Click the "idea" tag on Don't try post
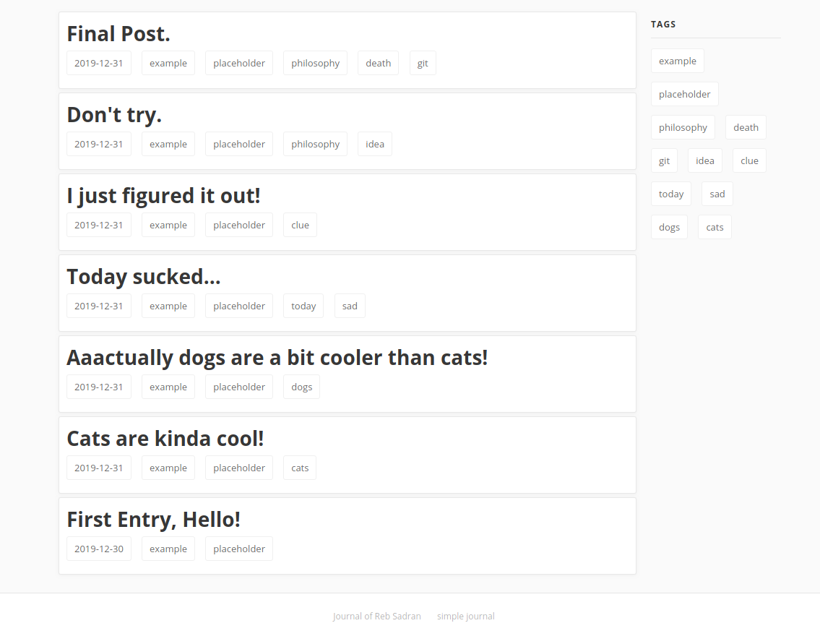820x644 pixels. click(x=375, y=144)
